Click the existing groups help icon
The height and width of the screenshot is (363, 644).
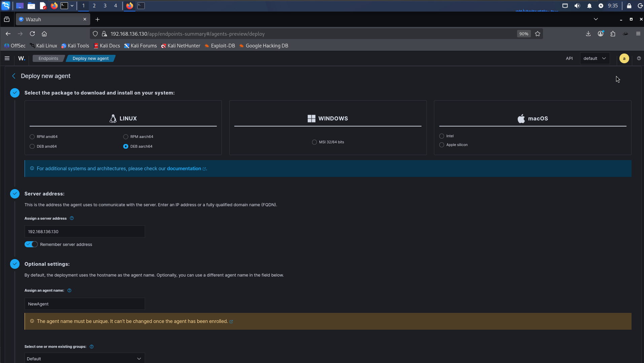(x=92, y=347)
